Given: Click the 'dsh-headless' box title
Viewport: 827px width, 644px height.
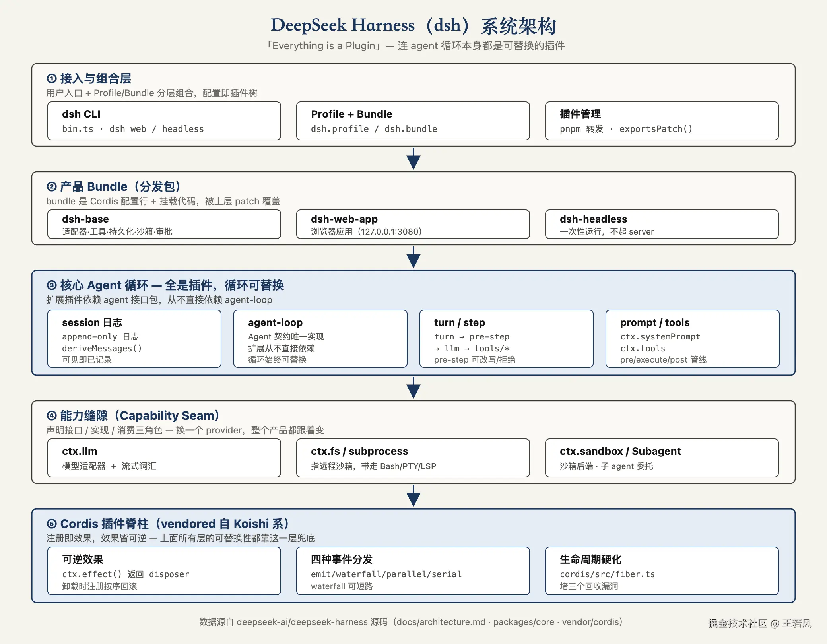Looking at the screenshot, I should tap(594, 219).
